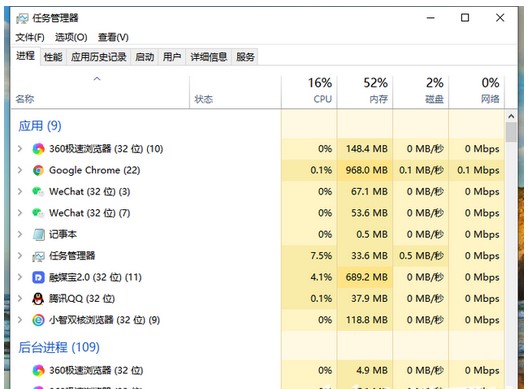
Task: Click the 360极速浏览器 app icon under 应用
Action: click(38, 149)
